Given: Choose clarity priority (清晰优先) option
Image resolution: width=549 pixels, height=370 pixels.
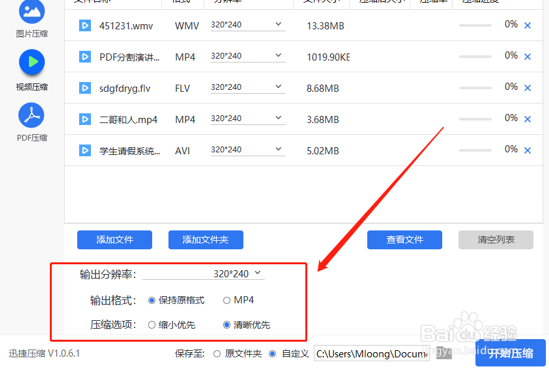Looking at the screenshot, I should point(227,325).
